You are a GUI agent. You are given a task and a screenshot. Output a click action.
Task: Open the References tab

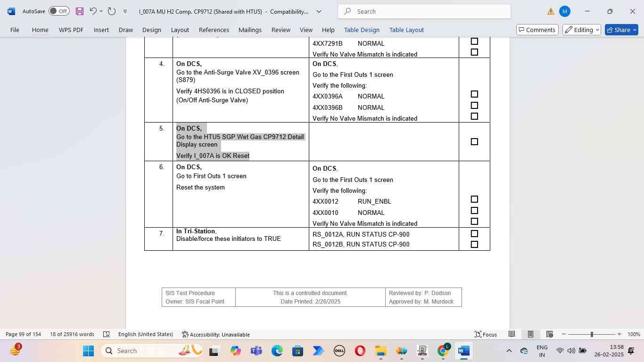tap(214, 30)
